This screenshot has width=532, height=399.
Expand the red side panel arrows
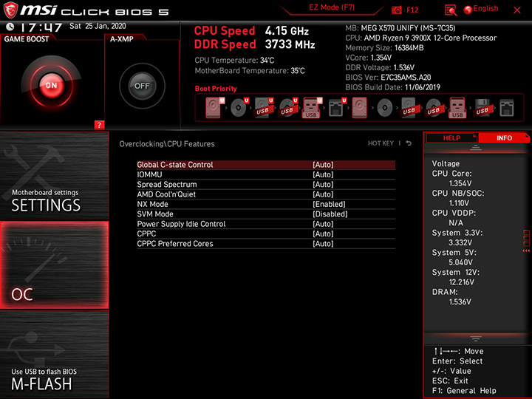tap(526, 250)
